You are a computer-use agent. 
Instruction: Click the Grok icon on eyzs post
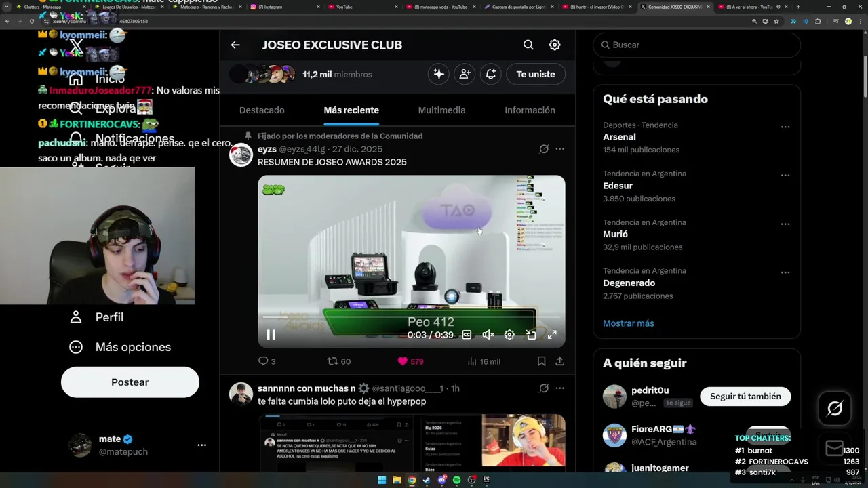pyautogui.click(x=544, y=149)
